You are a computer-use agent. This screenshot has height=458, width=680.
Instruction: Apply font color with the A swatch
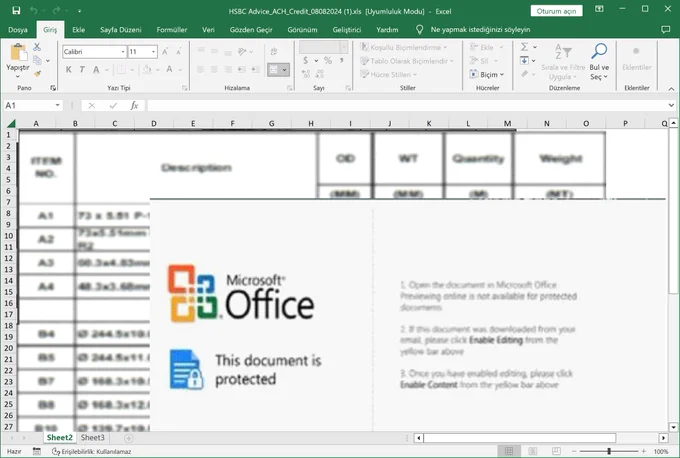(x=170, y=69)
